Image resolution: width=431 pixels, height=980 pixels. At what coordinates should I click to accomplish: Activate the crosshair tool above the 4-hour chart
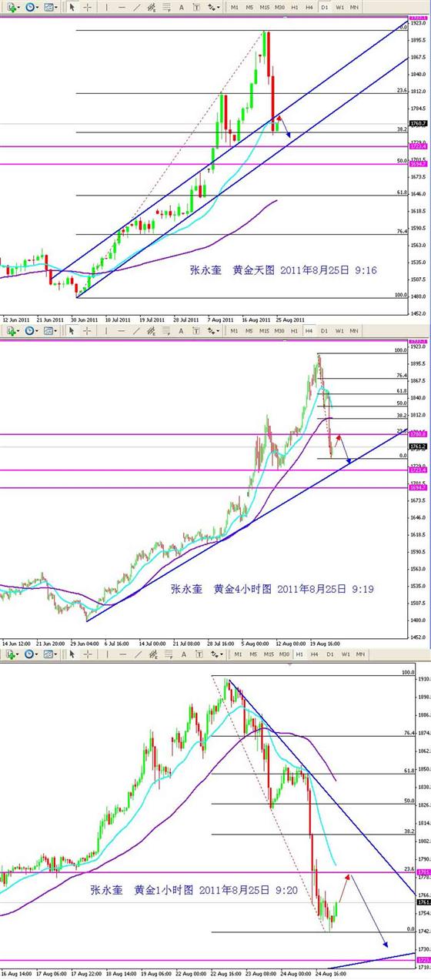88,330
